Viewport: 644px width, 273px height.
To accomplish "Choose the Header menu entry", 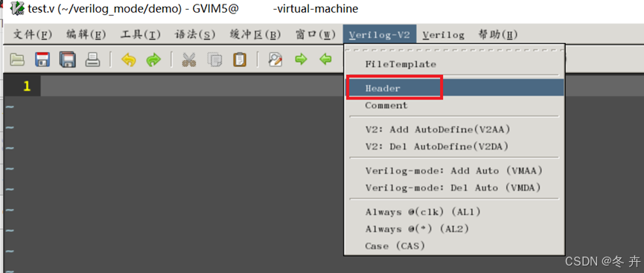I will 455,89.
